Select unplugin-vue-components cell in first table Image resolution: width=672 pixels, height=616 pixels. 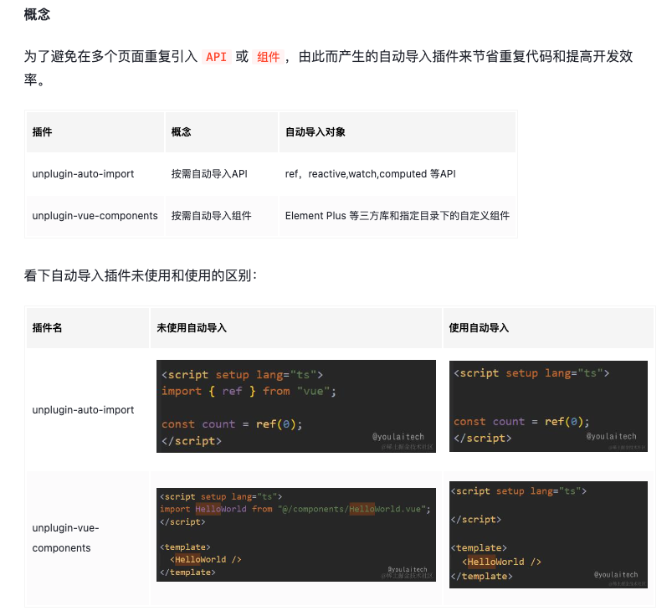pyautogui.click(x=95, y=216)
